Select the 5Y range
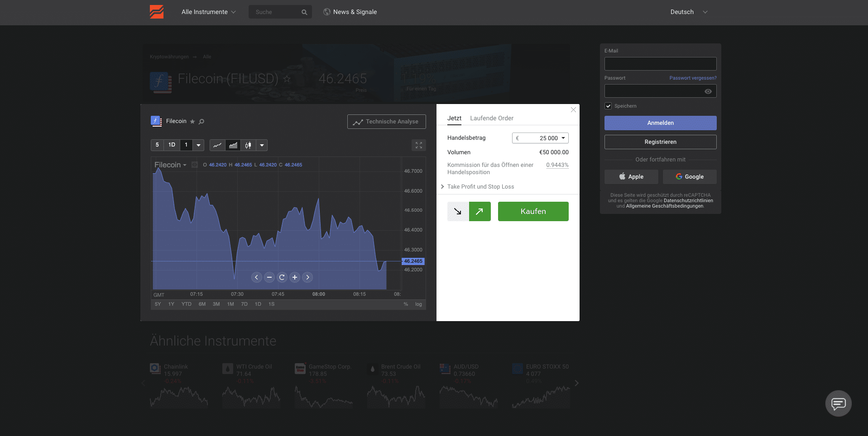Image resolution: width=868 pixels, height=436 pixels. click(158, 304)
